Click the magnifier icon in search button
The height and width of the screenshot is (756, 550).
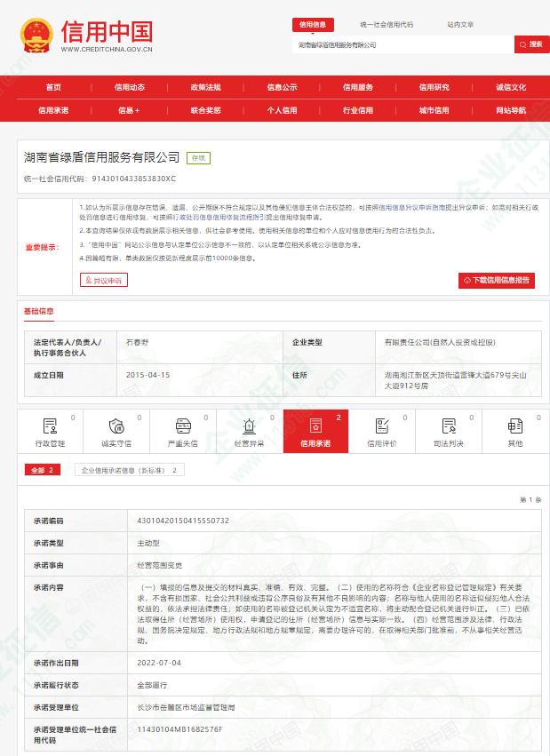pyautogui.click(x=523, y=44)
